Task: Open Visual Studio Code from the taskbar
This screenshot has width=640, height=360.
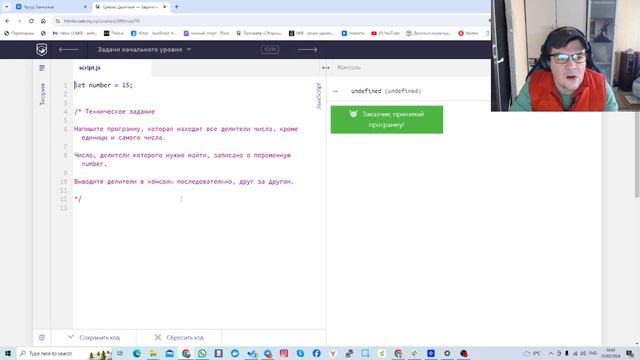Action: click(x=251, y=353)
